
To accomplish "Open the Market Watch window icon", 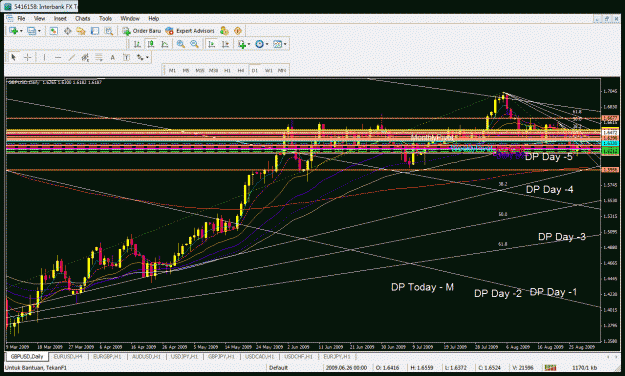I will point(53,31).
